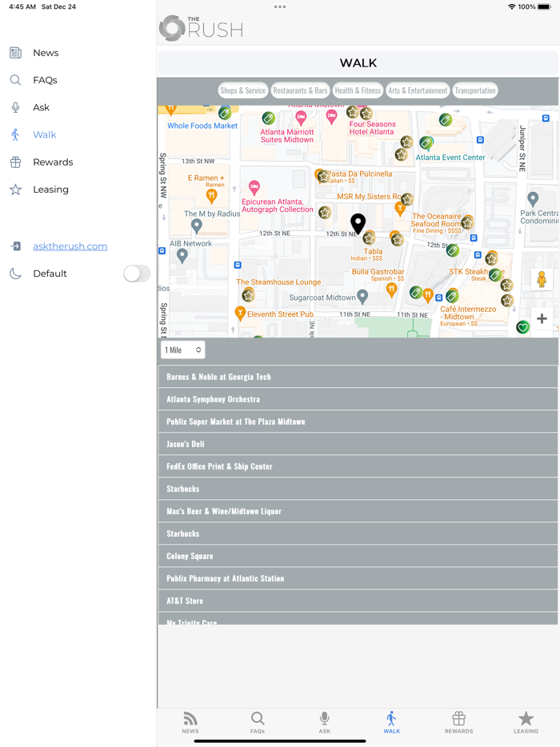Open Mac's Beer & Wine/Midtown Liquor

[x=358, y=511]
